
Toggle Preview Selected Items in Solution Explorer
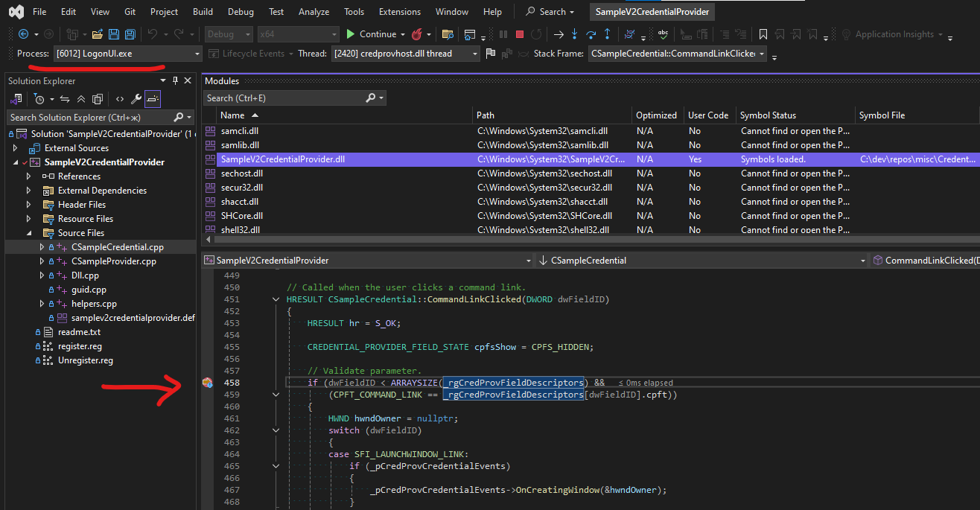152,99
